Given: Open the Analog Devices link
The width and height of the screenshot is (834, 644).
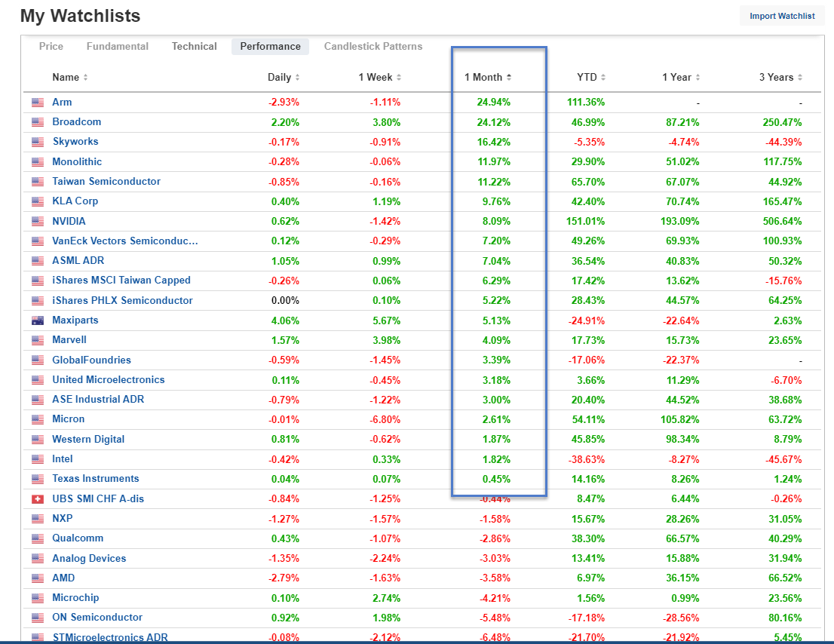Looking at the screenshot, I should (89, 558).
